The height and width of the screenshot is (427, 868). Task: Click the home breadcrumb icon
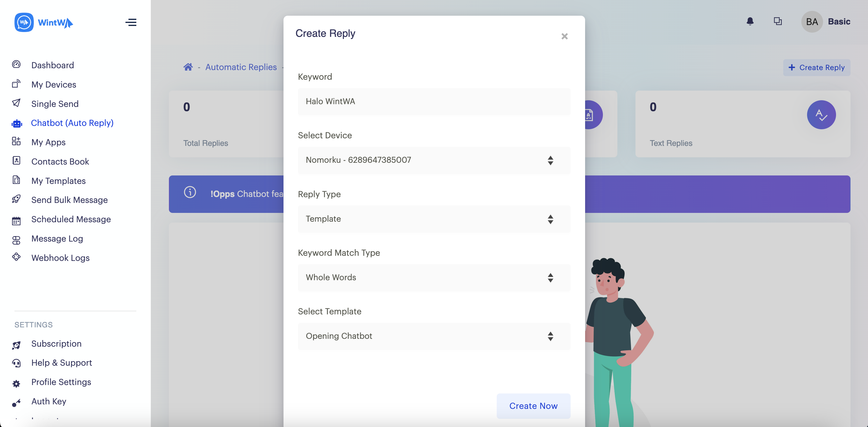188,67
